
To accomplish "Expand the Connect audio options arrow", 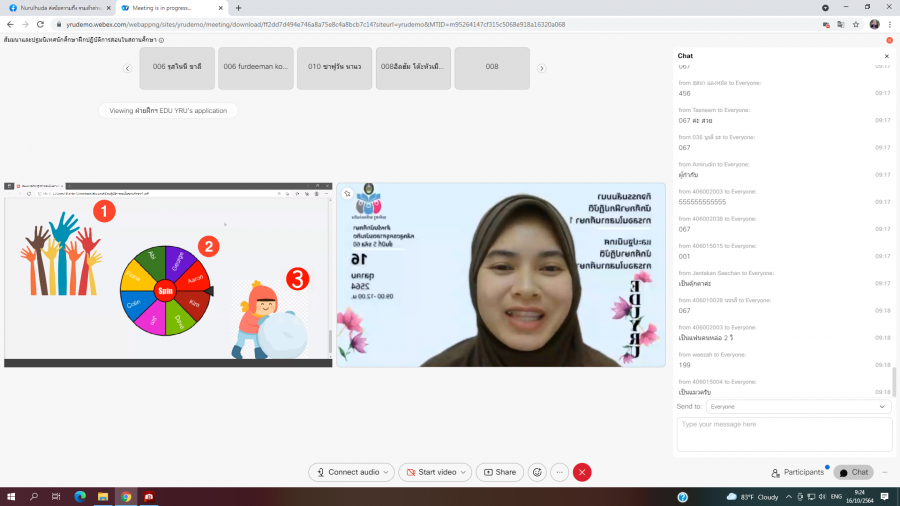I will click(x=387, y=472).
